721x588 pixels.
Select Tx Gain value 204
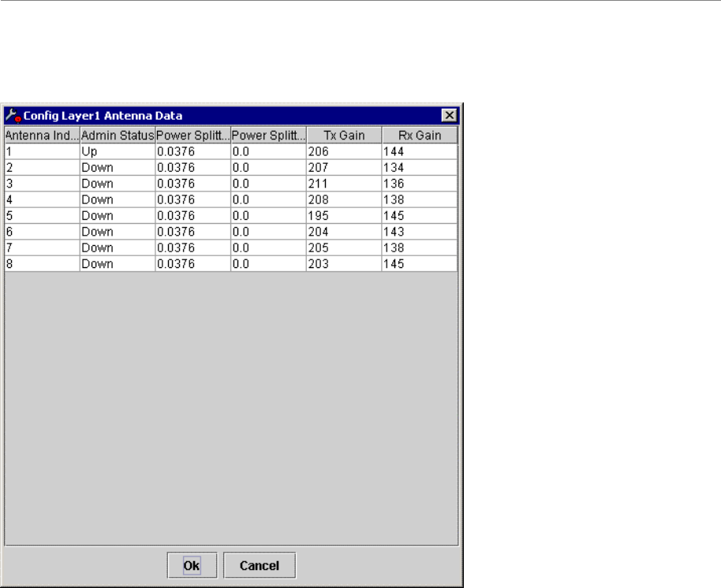(x=344, y=232)
